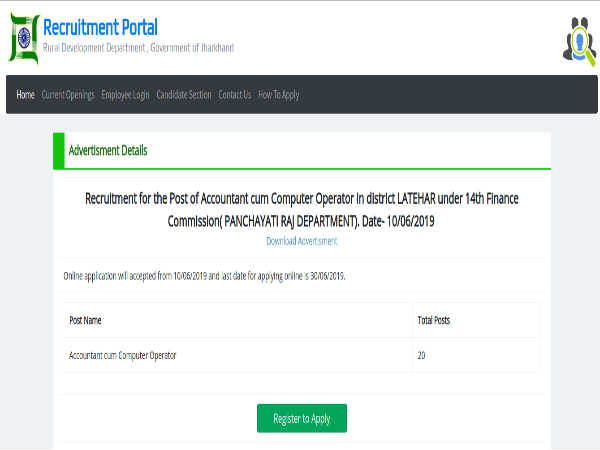
Task: Click the Download Advertisment link
Action: pyautogui.click(x=301, y=241)
